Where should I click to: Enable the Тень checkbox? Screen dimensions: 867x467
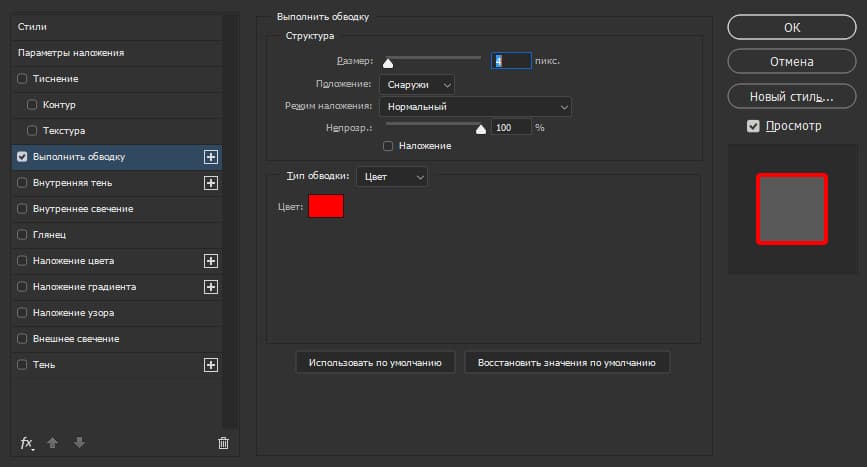[22, 364]
